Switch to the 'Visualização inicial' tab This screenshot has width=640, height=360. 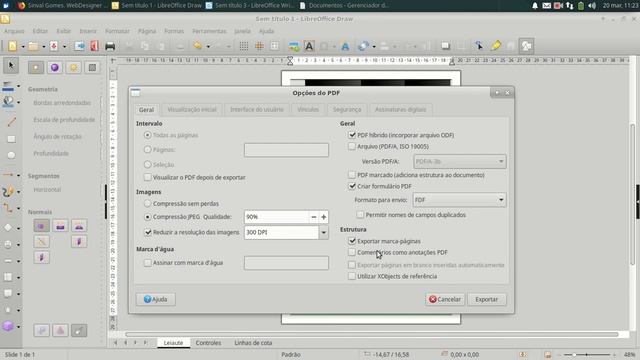192,109
